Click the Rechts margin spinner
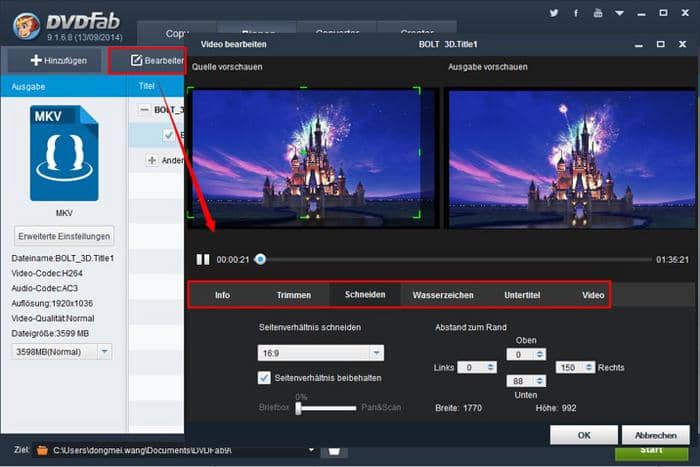This screenshot has width=700, height=467. point(589,367)
